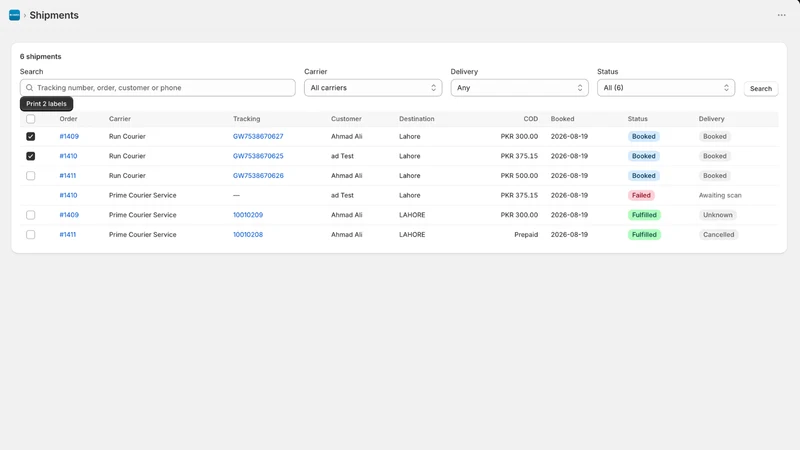Screen dimensions: 800x450
Task: Open order #1410 of Run Courier
Action: point(68,156)
